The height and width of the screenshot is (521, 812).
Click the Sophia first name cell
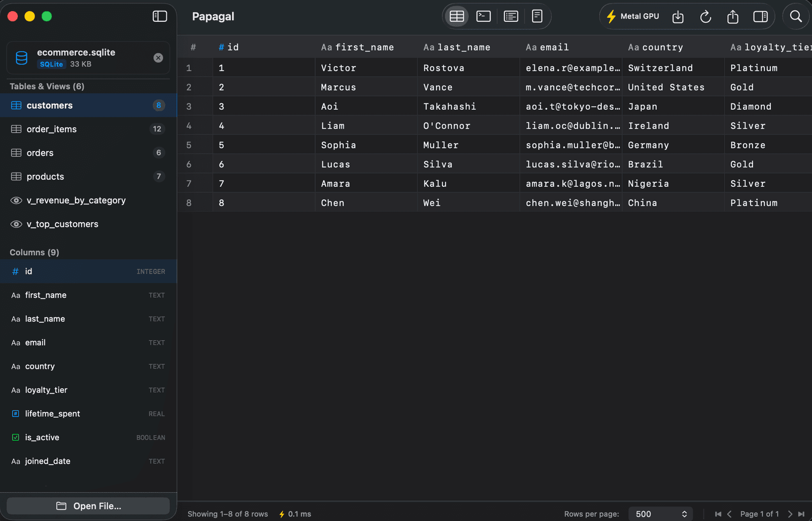click(366, 145)
